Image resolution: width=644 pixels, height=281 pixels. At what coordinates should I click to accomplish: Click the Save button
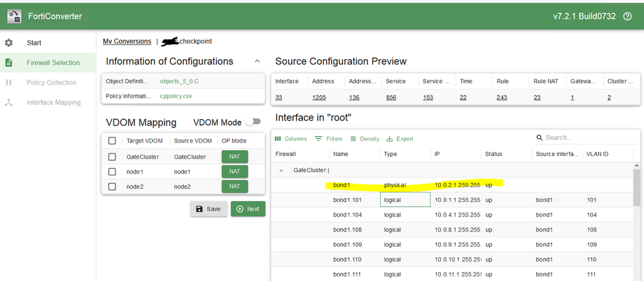208,209
